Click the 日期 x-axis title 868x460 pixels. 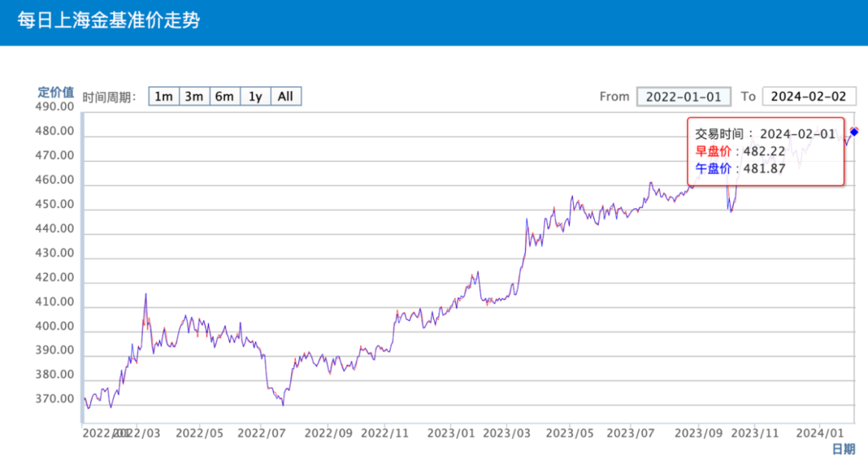[x=843, y=449]
